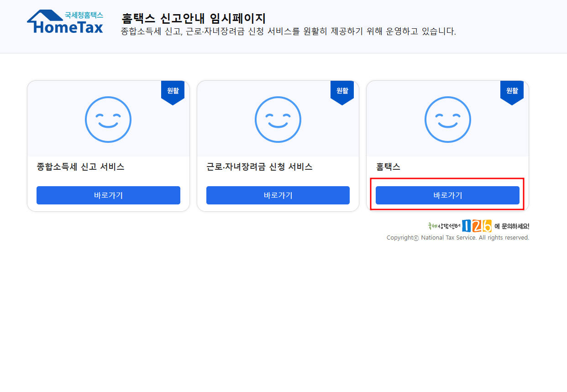Open 바로가기 for 종합소득세 신고 서비스
The height and width of the screenshot is (392, 567).
click(108, 195)
